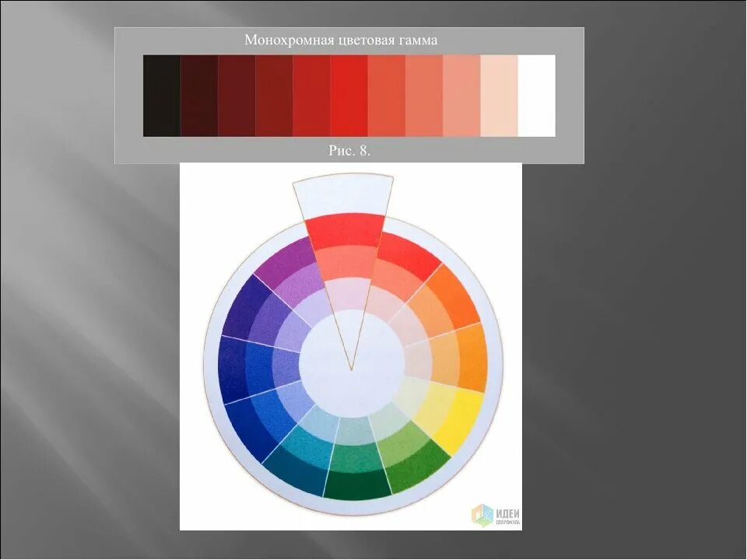Select the middle-ring medium green segment

[x=356, y=457]
